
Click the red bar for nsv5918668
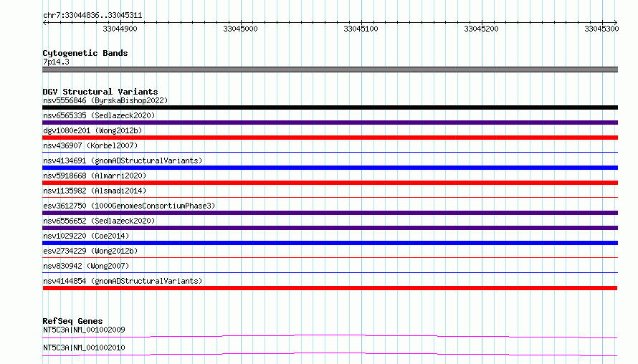click(x=330, y=183)
